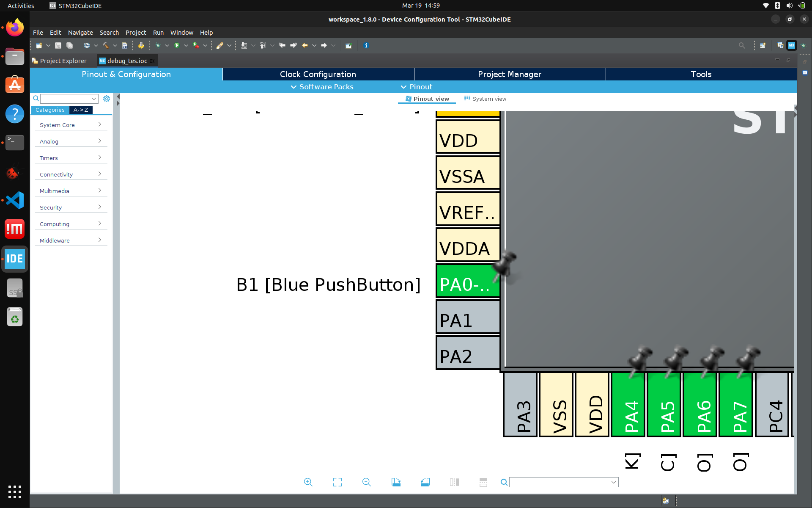Screen dimensions: 812x508
Task: Open the Pinout dropdown menu
Action: pos(417,87)
